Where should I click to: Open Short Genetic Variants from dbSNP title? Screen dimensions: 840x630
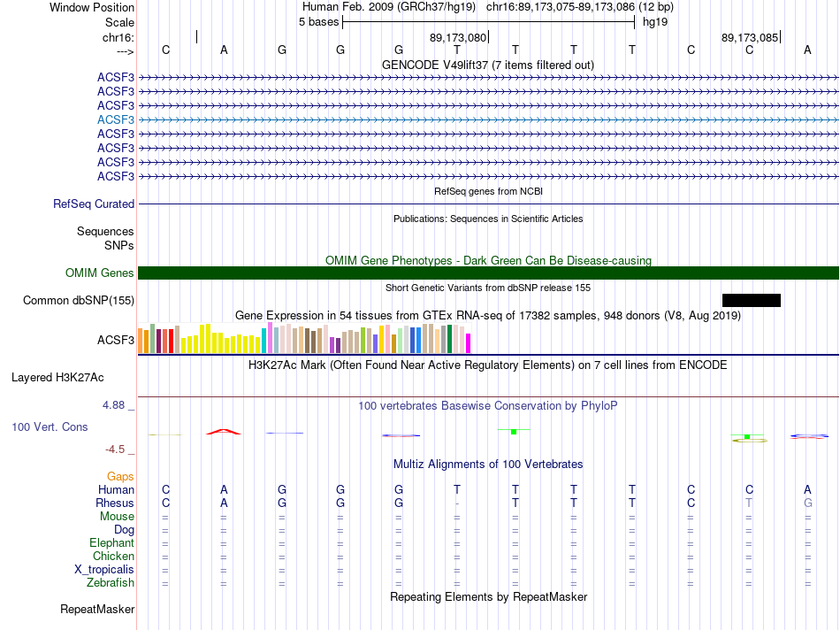[488, 288]
